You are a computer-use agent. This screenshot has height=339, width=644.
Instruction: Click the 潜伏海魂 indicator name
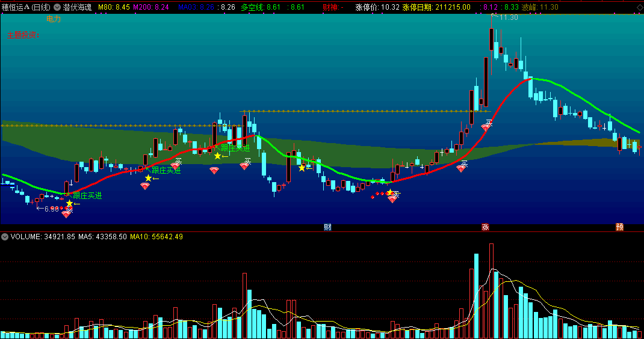(77, 7)
